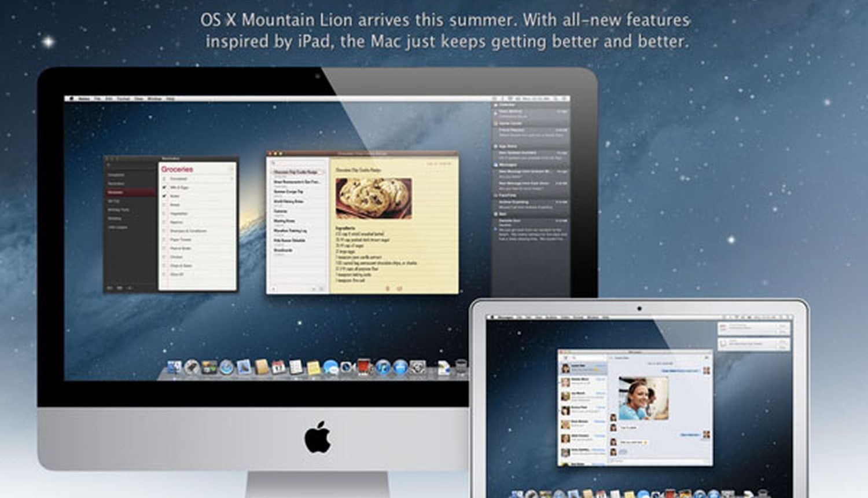Image resolution: width=868 pixels, height=498 pixels.
Task: Uncheck Butter in Groceries reminders
Action: [x=165, y=196]
